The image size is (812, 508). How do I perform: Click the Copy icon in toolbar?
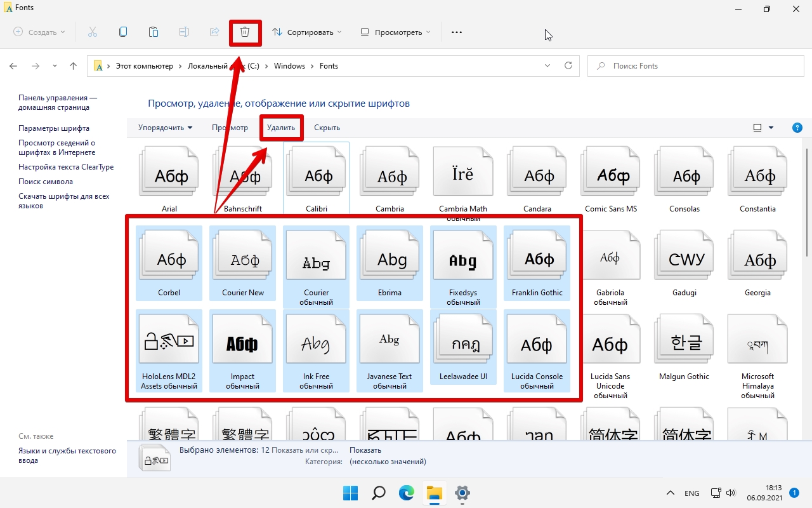click(123, 32)
